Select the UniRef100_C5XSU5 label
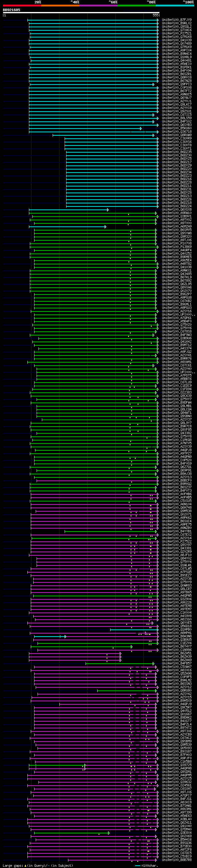Image resolution: width=197 pixels, height=868 pixels. click(x=176, y=501)
